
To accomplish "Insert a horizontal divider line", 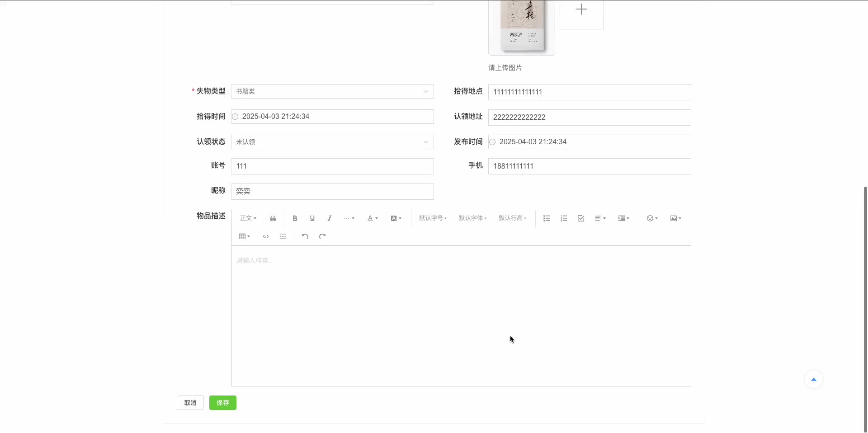I will click(x=283, y=236).
